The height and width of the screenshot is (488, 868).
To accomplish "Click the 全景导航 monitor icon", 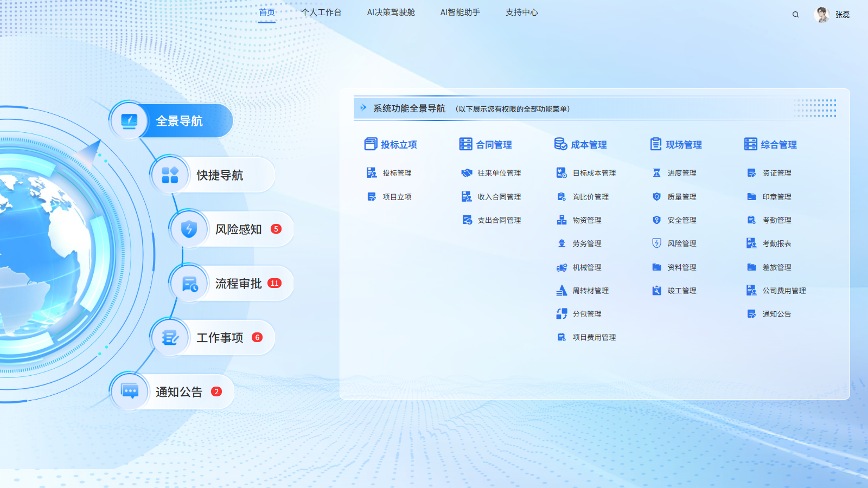I will (129, 120).
